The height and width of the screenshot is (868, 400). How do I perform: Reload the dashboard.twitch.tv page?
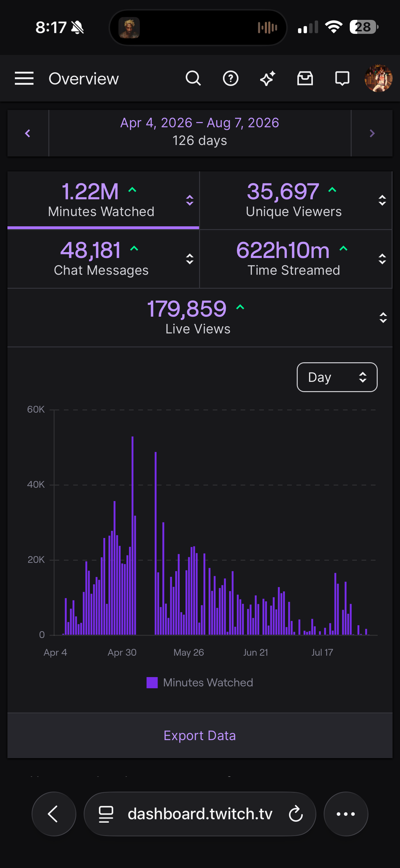[296, 814]
